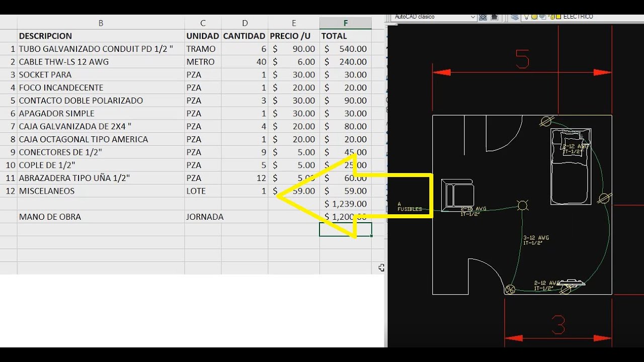644x362 pixels.
Task: Click row number 12 in column A
Action: (x=9, y=191)
